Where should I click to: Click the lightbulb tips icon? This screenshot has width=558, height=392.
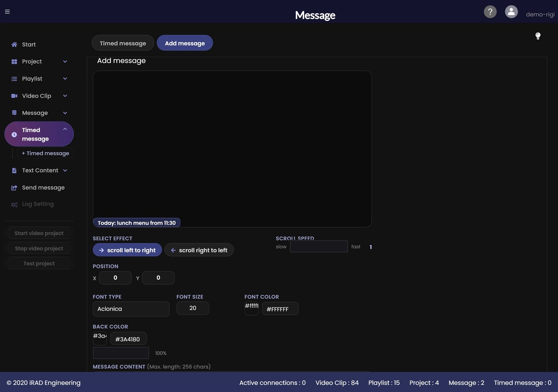538,36
